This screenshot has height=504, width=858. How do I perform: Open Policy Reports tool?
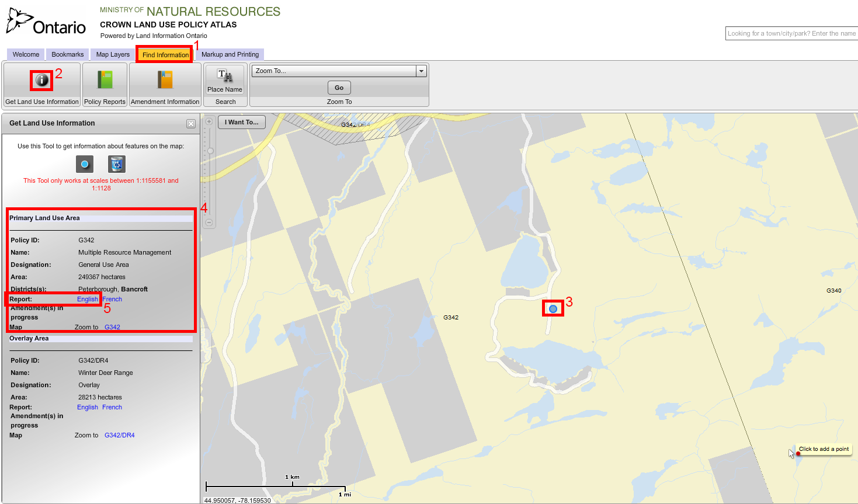pyautogui.click(x=105, y=85)
